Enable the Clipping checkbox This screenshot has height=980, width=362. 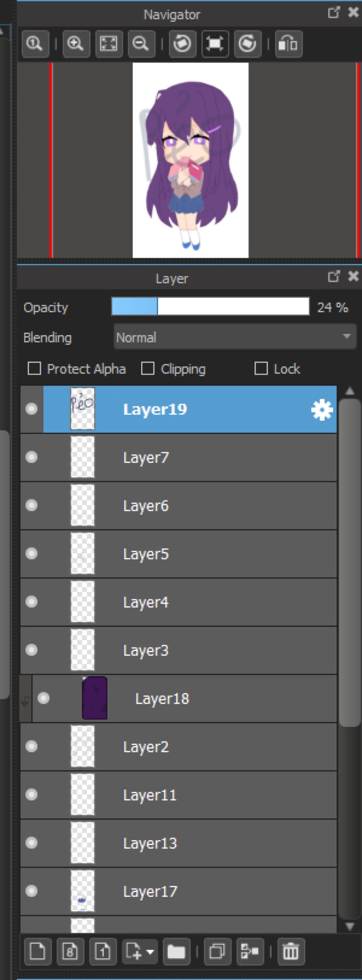pyautogui.click(x=148, y=369)
